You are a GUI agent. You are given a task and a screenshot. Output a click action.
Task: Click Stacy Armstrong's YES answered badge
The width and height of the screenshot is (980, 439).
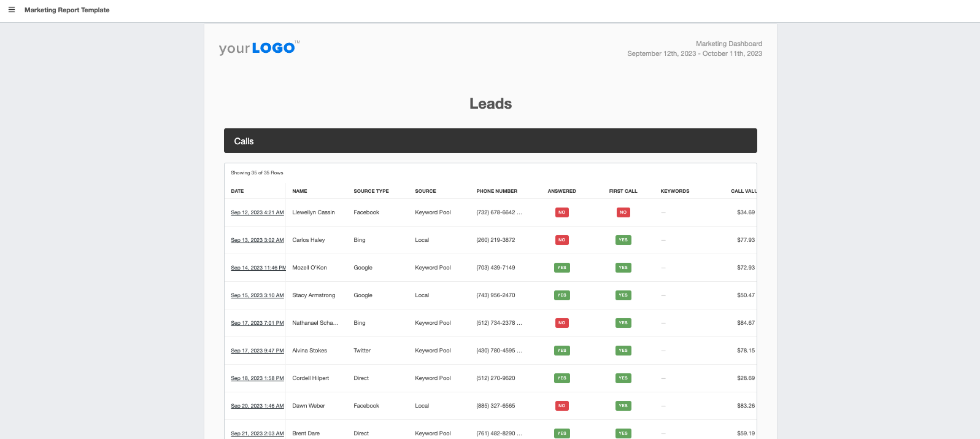(x=561, y=295)
